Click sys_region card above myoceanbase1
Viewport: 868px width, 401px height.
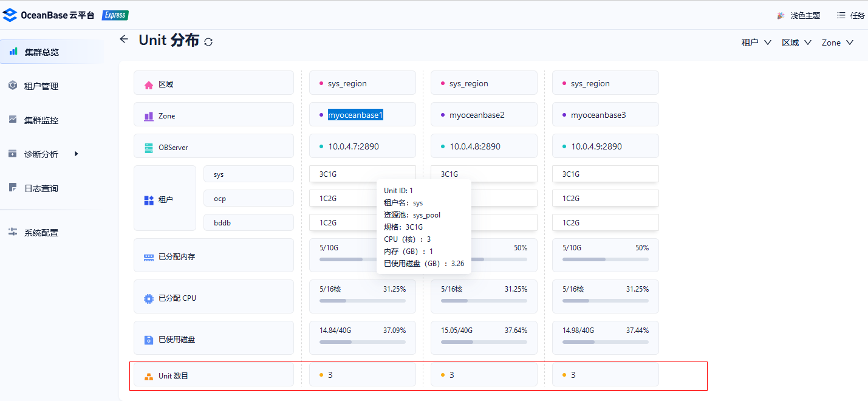coord(363,83)
